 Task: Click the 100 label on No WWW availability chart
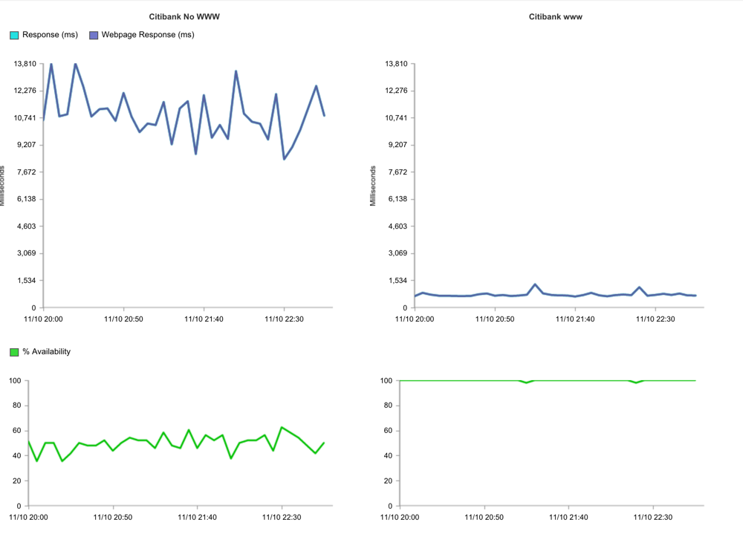(x=15, y=380)
